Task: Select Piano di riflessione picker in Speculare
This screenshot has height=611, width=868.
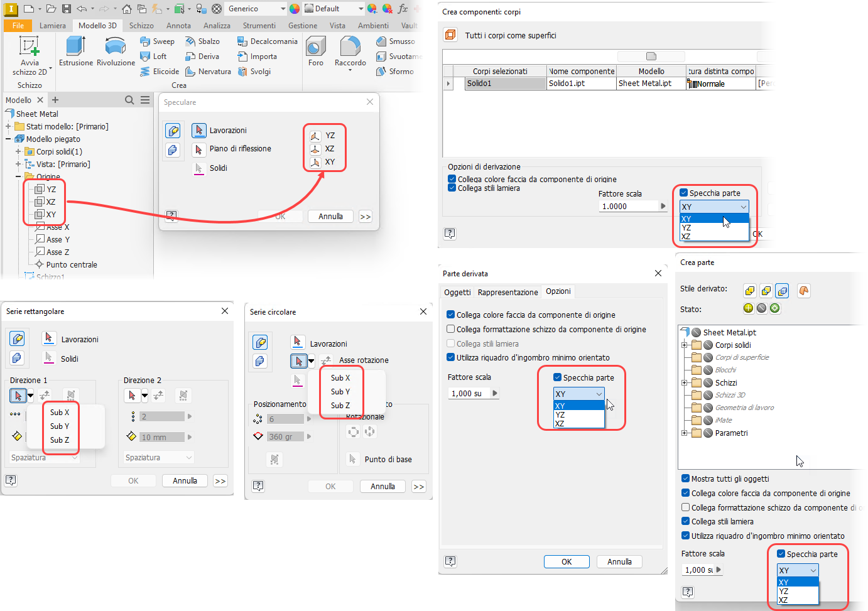Action: coord(198,149)
